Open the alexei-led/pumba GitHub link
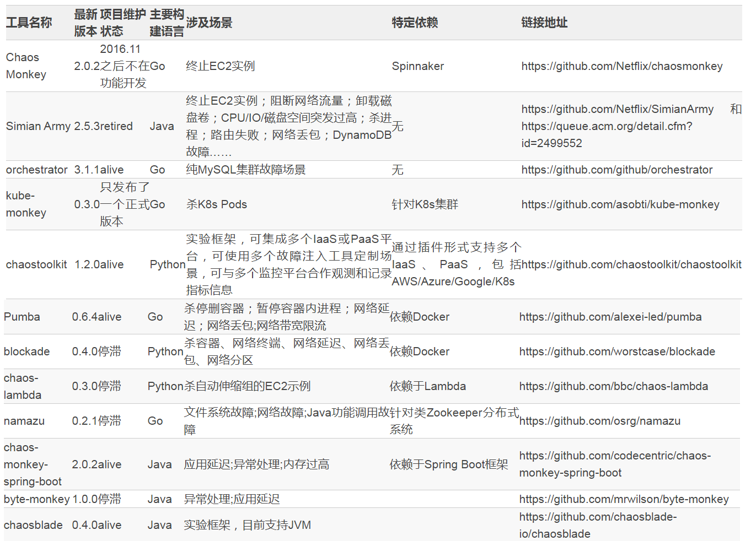The image size is (756, 541). [x=610, y=317]
